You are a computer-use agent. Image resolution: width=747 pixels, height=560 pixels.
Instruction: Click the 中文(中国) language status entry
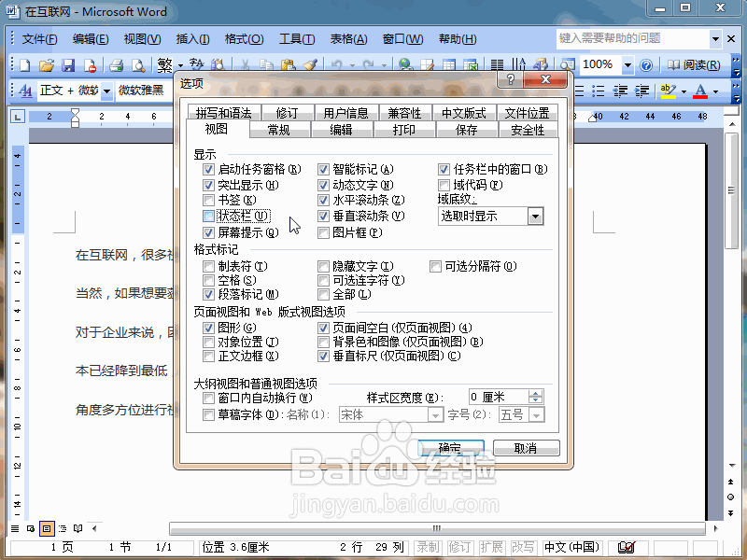(x=571, y=548)
